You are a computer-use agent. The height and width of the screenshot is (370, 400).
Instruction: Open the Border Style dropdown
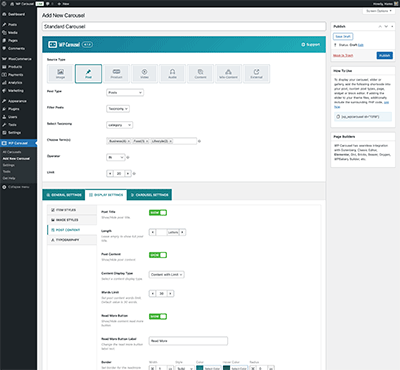pos(185,368)
